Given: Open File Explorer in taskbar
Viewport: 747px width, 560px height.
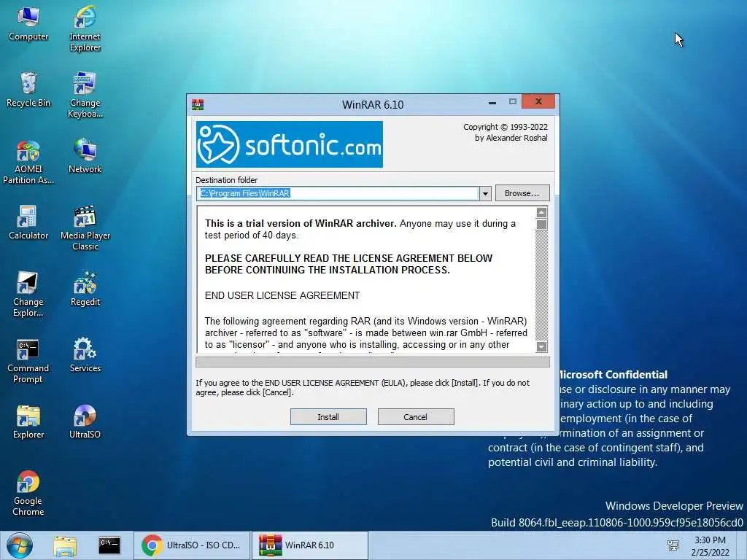Looking at the screenshot, I should [x=65, y=545].
